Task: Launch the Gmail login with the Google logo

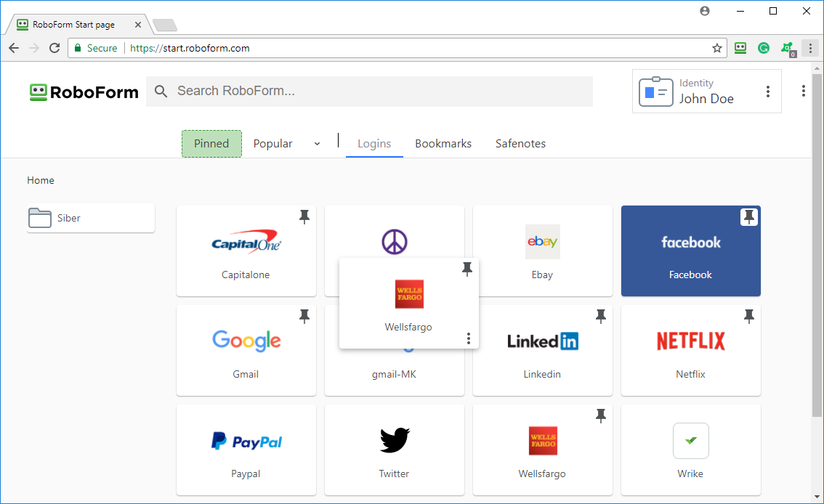Action: [246, 350]
